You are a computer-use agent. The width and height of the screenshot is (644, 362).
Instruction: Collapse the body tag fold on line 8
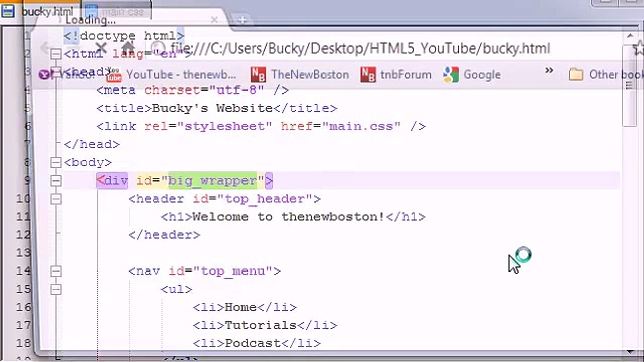(56, 162)
